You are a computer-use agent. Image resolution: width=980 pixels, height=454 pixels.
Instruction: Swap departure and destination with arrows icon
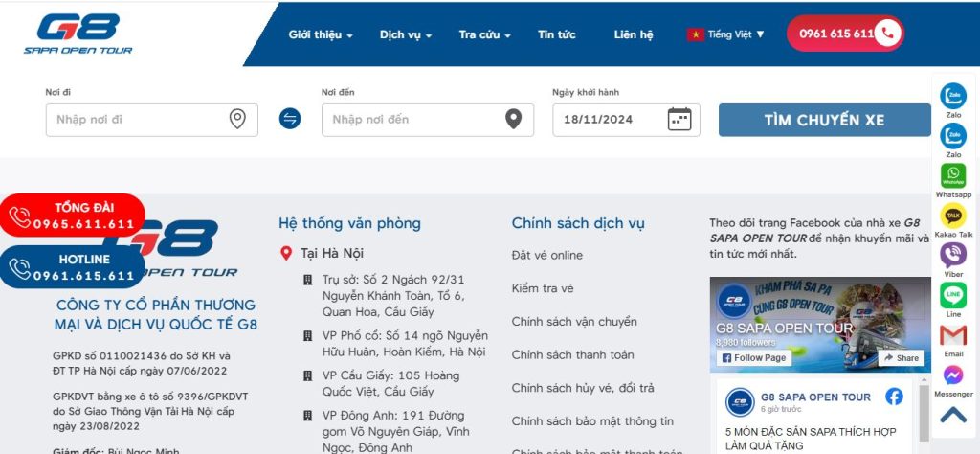click(x=290, y=118)
